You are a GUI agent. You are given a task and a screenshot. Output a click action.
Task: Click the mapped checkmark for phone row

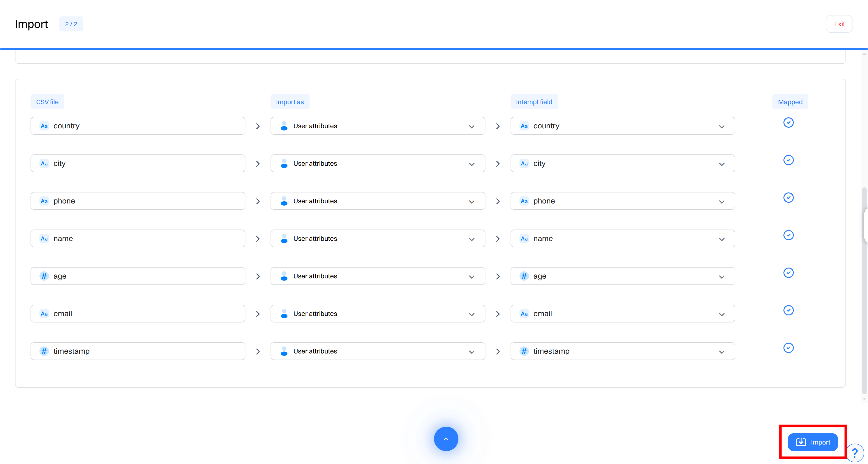pos(788,198)
